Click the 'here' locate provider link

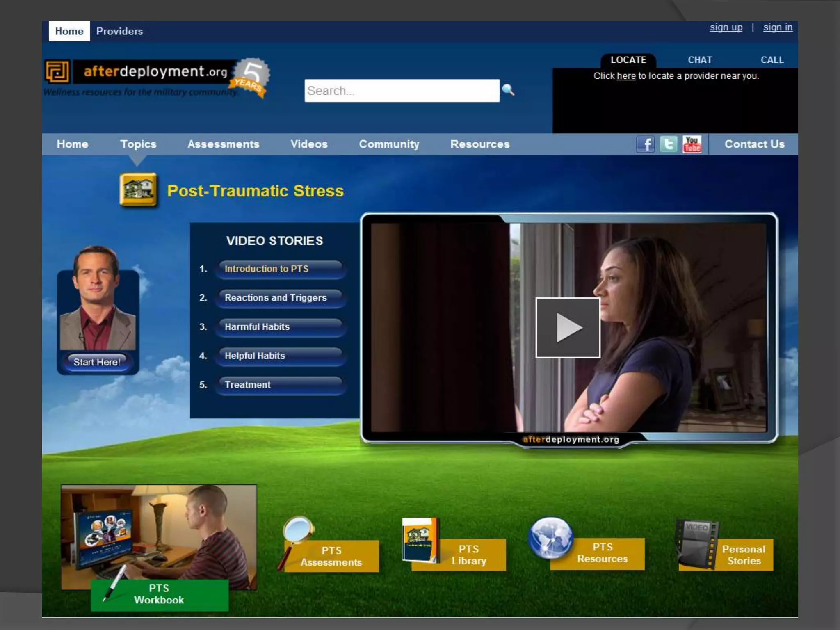point(626,76)
